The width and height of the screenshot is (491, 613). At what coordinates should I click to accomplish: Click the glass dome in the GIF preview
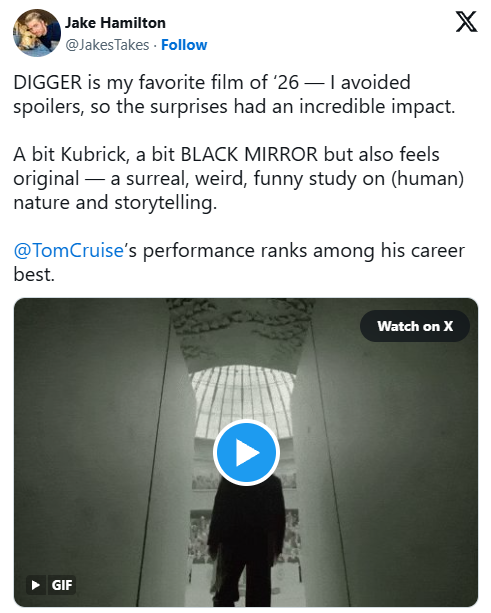click(x=243, y=399)
